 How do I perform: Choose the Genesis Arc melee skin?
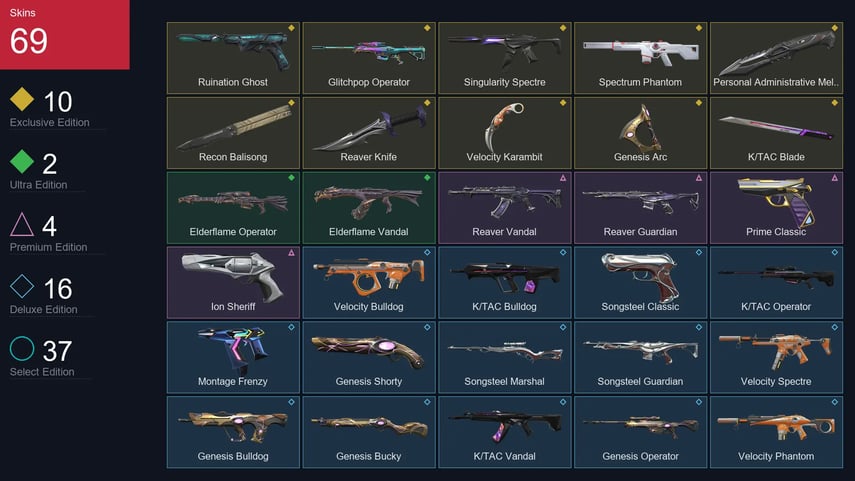coord(641,133)
